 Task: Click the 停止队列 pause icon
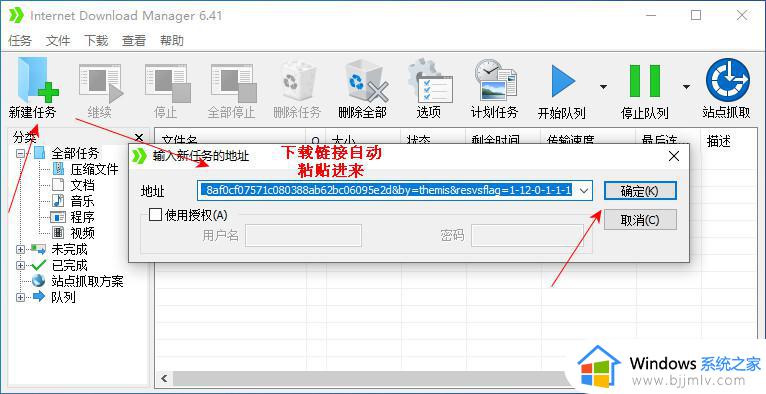pos(645,81)
